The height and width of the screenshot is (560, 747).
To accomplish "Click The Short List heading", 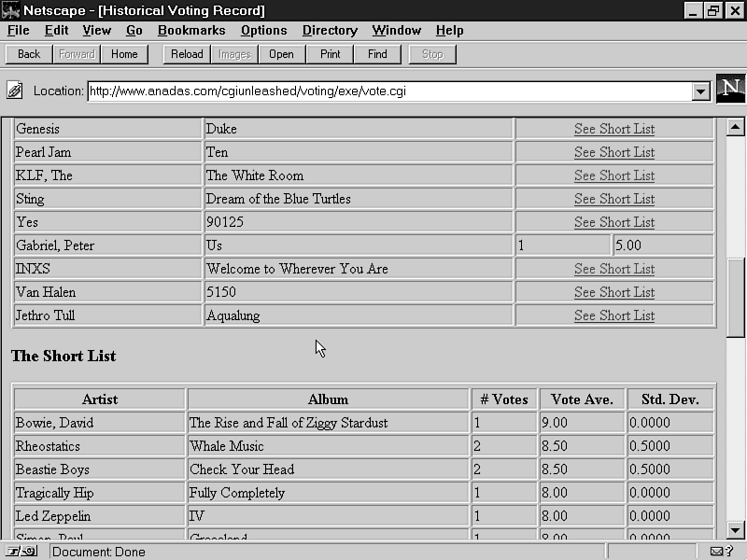I will point(63,357).
